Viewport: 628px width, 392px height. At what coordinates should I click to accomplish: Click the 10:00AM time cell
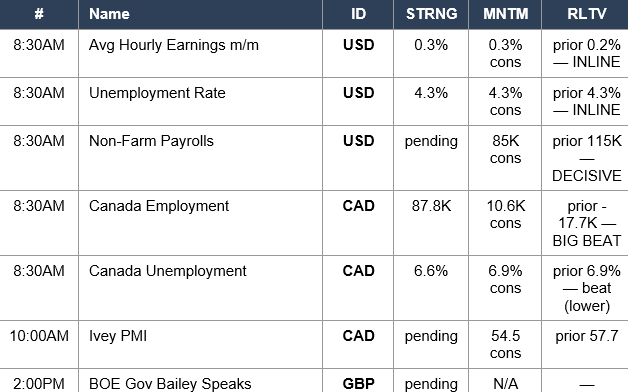(39, 336)
